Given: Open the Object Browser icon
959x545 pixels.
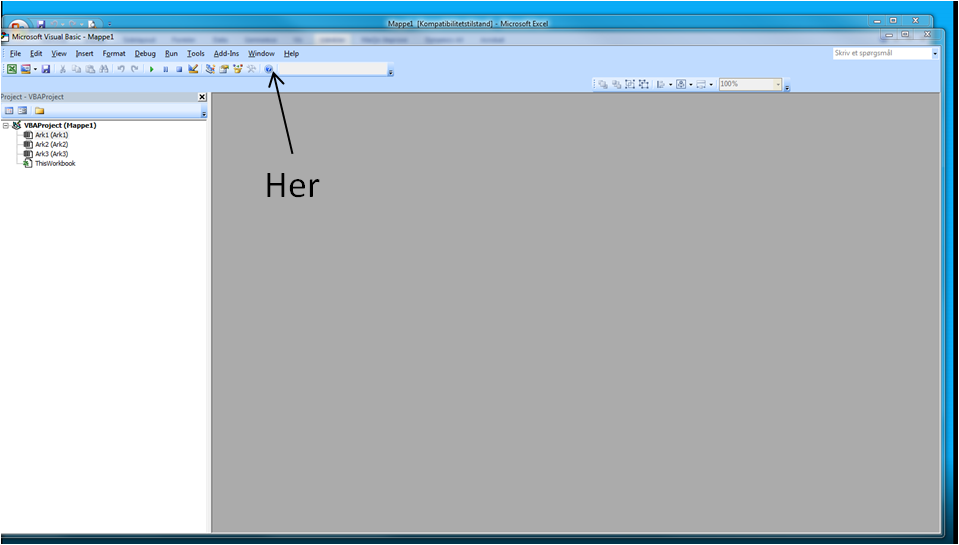Looking at the screenshot, I should pos(238,69).
